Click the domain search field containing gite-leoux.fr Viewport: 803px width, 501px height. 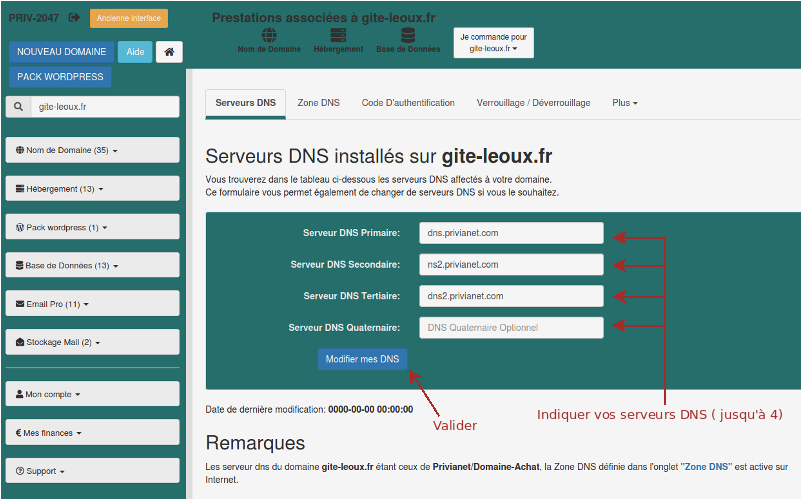(x=105, y=107)
